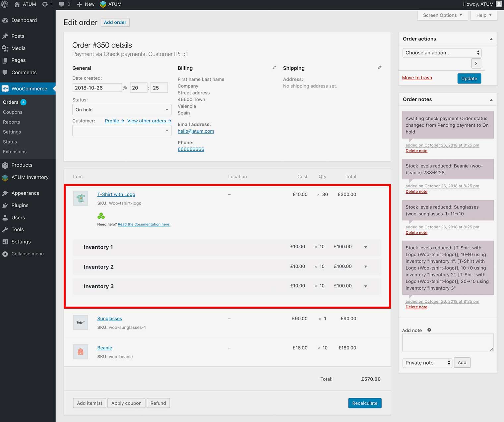Collapse the Order notes panel
Viewport: 504px width, 422px height.
tap(491, 100)
